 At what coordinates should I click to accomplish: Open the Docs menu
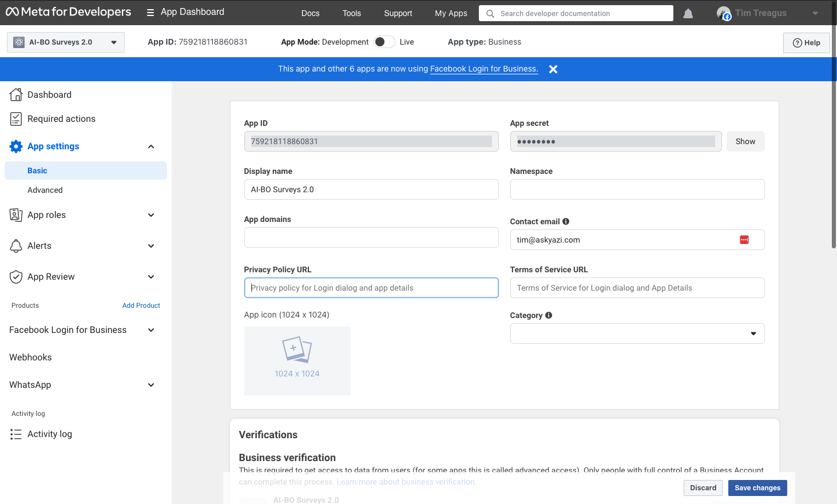pos(311,13)
